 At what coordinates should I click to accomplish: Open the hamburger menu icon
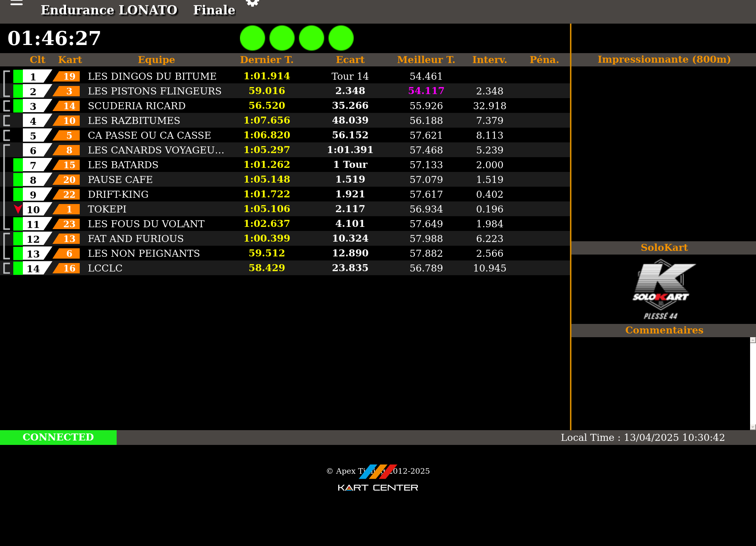[17, 3]
